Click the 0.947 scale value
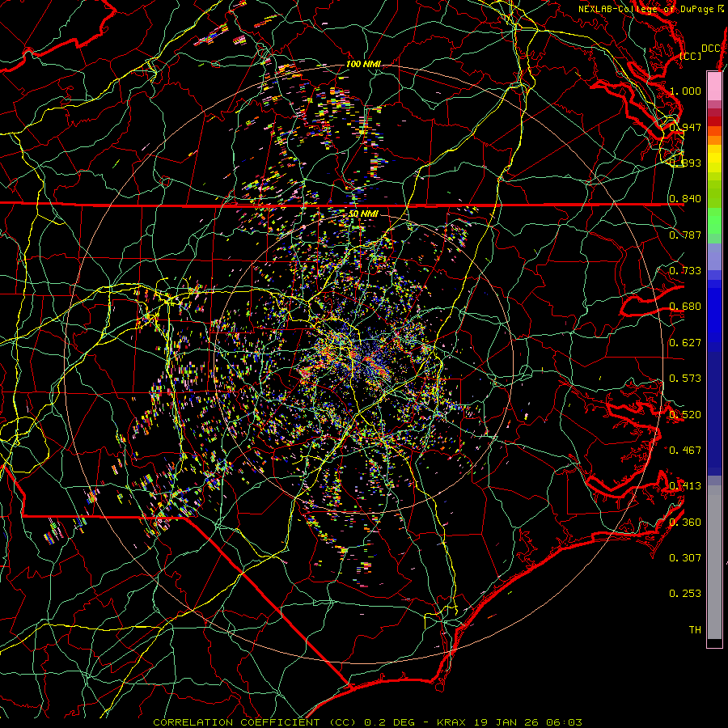 pyautogui.click(x=685, y=127)
